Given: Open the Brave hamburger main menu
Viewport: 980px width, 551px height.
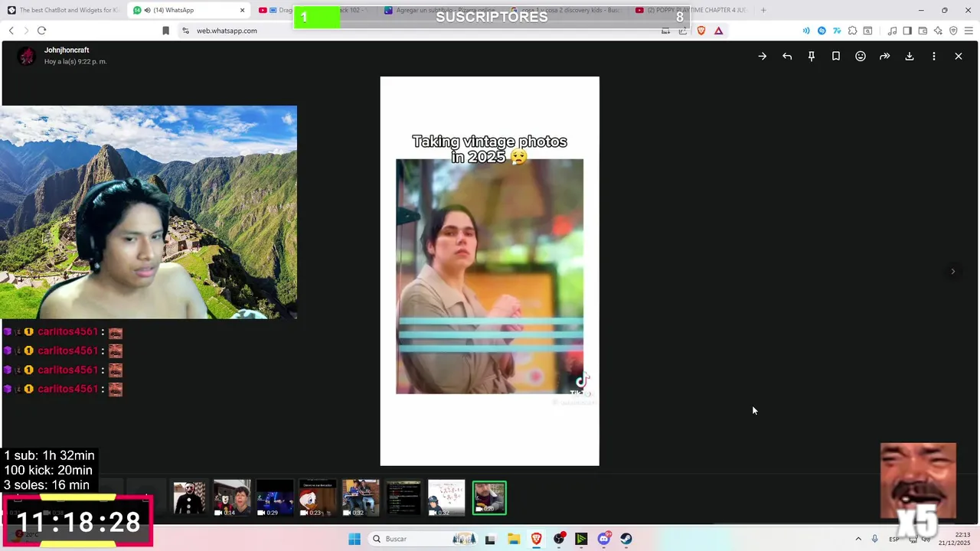Looking at the screenshot, I should [x=969, y=31].
